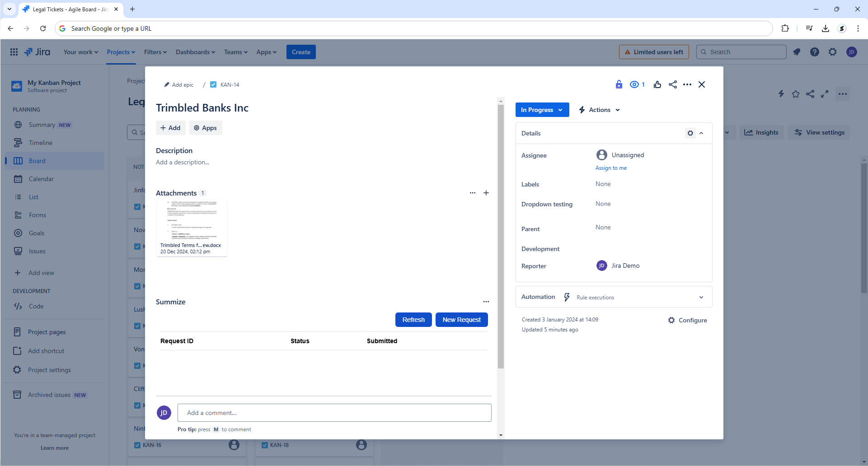This screenshot has width=868, height=466.
Task: Open Forms in the sidebar
Action: (55, 215)
